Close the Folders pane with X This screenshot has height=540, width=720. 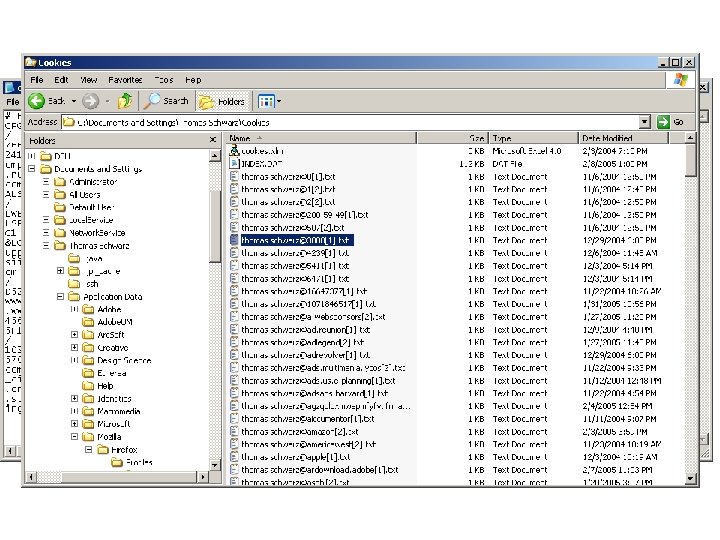tap(213, 140)
